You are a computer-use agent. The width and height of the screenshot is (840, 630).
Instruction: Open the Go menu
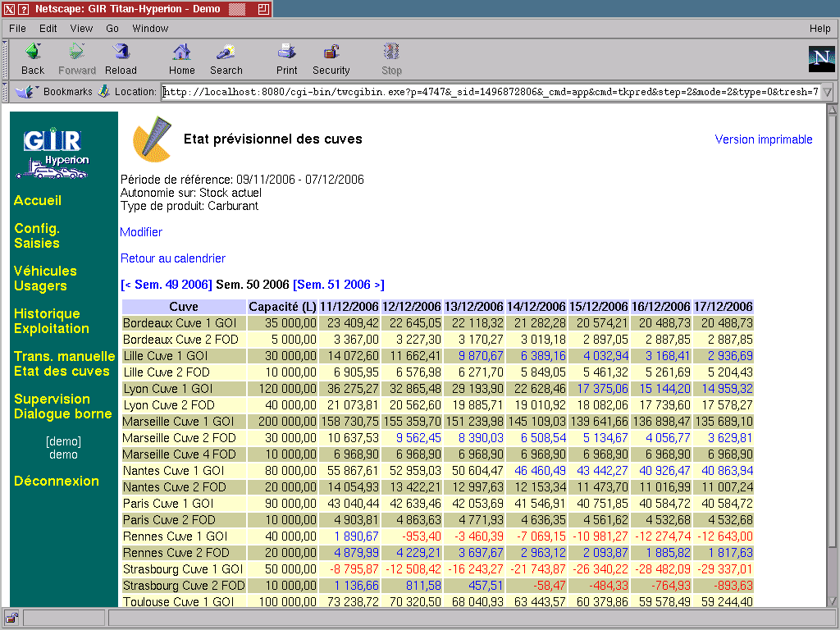(112, 29)
